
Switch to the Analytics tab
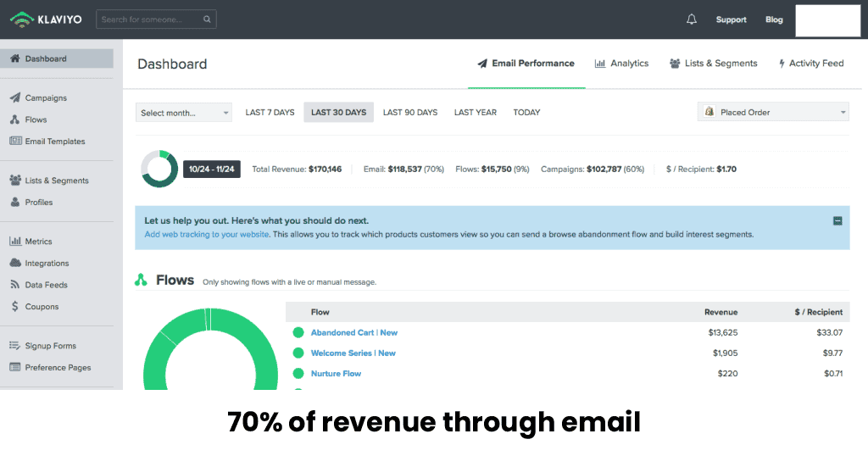[x=621, y=63]
